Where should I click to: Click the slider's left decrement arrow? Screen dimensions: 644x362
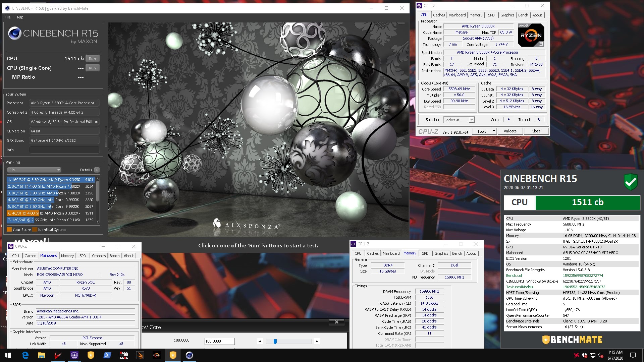tap(260, 342)
